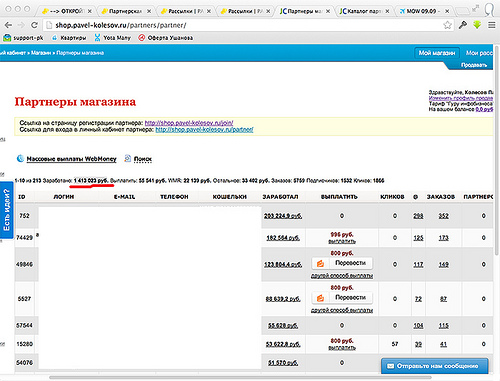Open orders count 173 in row 74429
This screenshot has width=500, height=381.
pos(443,238)
